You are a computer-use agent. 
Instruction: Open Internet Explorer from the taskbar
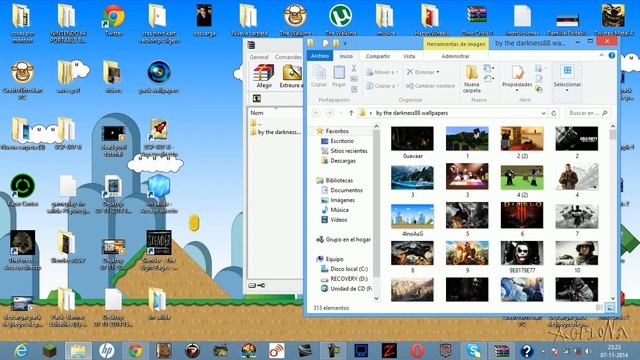(20, 351)
